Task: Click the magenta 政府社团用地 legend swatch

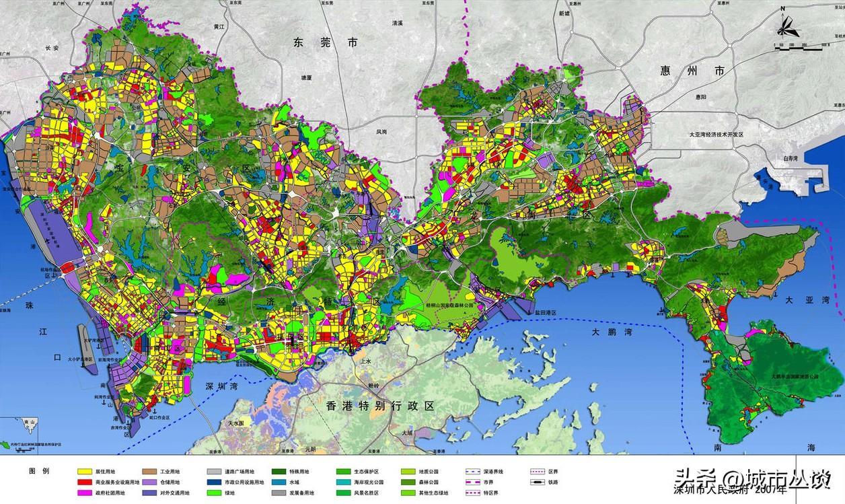Action: [x=85, y=493]
